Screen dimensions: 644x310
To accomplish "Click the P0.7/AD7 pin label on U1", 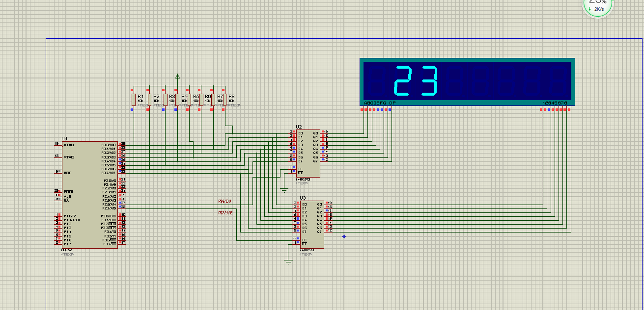I will 109,173.
